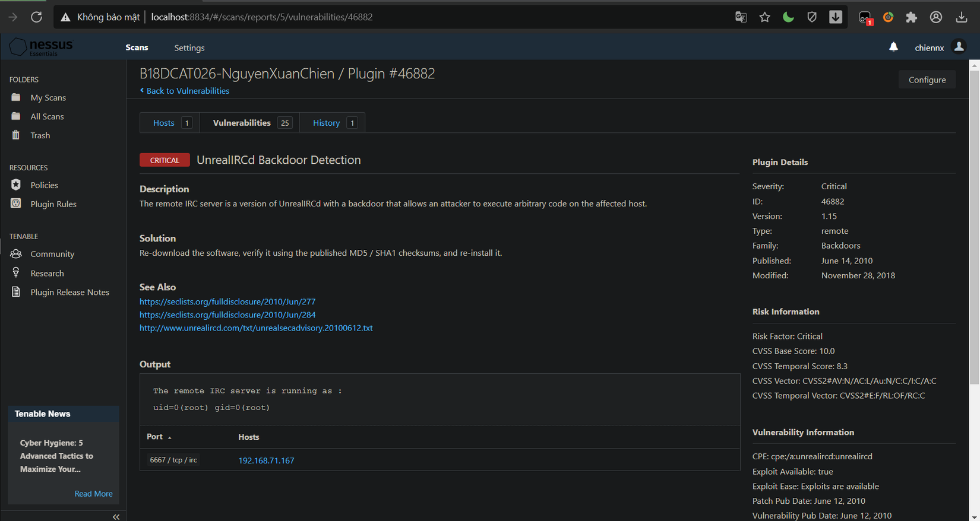Click the Plugin Rules icon
Viewport: 980px width, 521px height.
pos(16,204)
